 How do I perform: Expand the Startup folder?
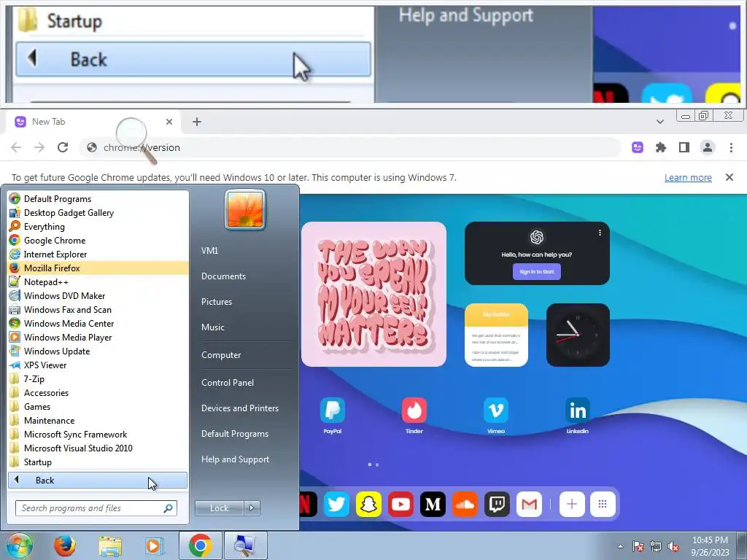pos(98,462)
